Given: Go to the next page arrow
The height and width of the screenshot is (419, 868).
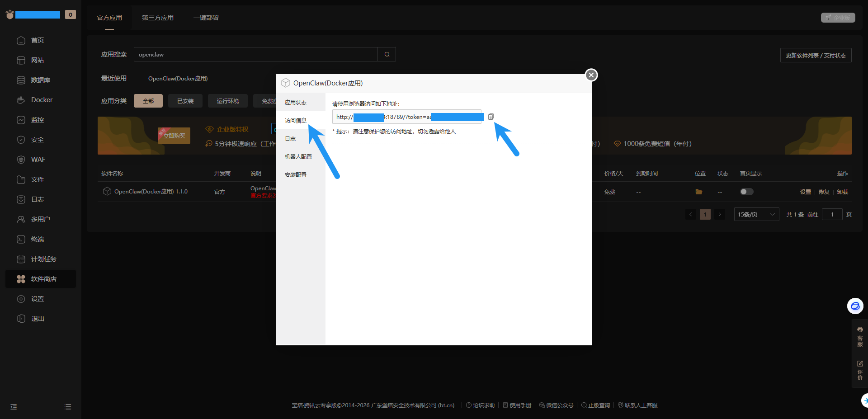Looking at the screenshot, I should [720, 214].
